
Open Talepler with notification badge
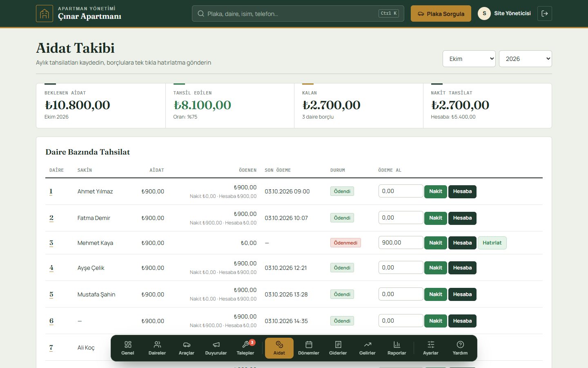(245, 348)
